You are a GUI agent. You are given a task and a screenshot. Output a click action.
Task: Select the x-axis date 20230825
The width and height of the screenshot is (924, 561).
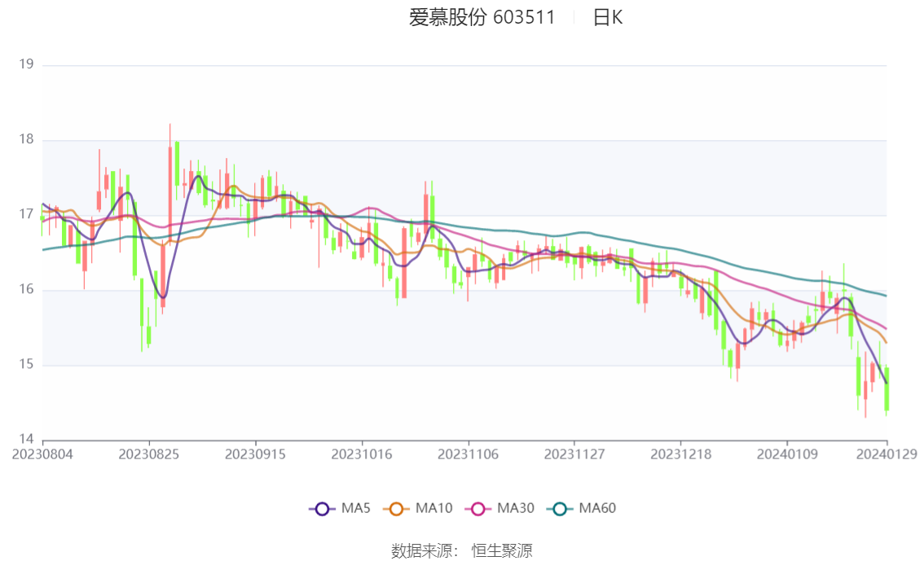(149, 454)
